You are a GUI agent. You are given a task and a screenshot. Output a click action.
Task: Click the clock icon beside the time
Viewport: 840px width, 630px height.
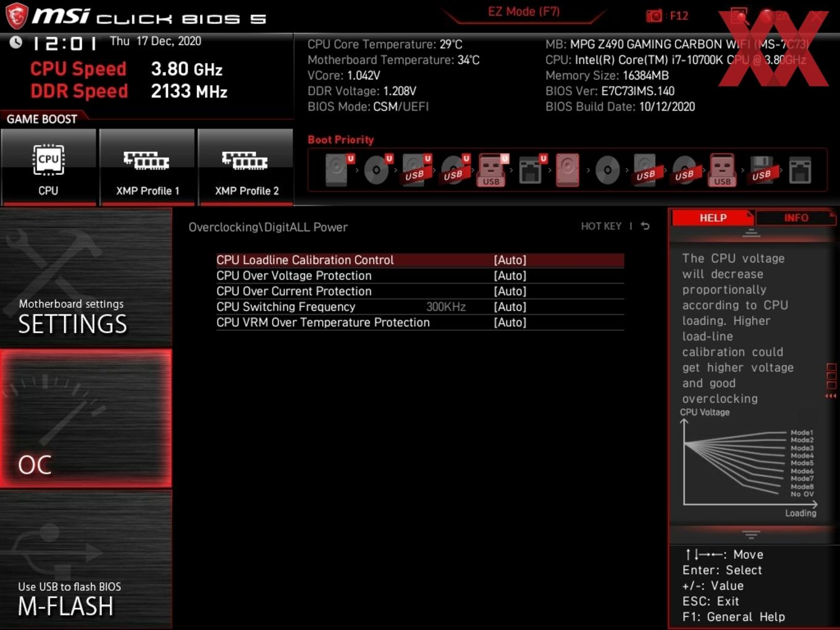click(15, 42)
